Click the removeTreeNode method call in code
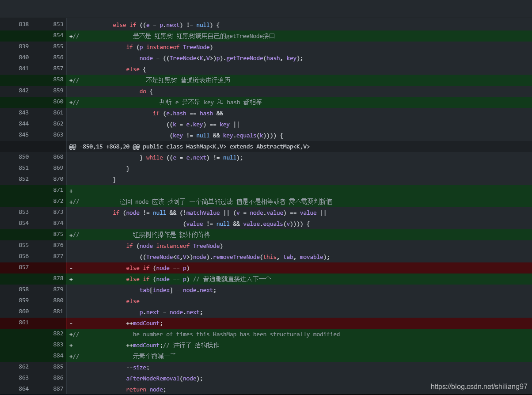The width and height of the screenshot is (532, 395). tap(236, 257)
